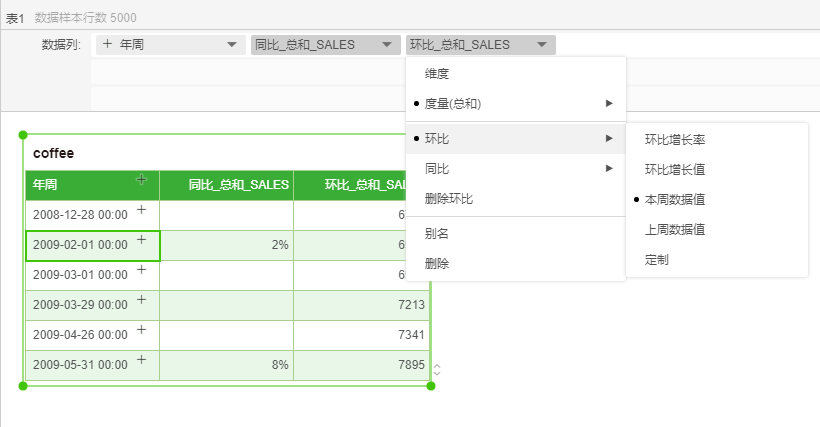Click plus icon beside 2009-02-01 row
The height and width of the screenshot is (427, 820).
141,239
